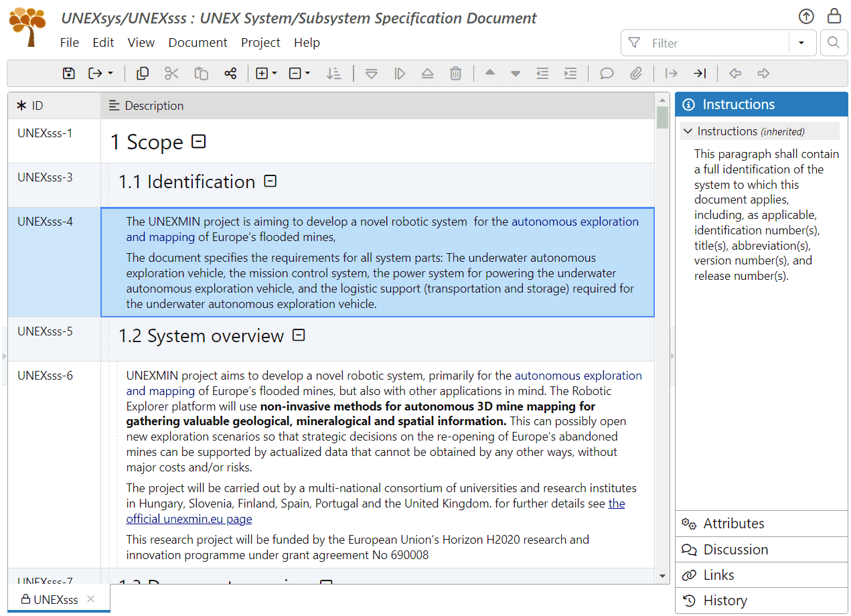
Task: Click the circled up-arrow icon top right
Action: (806, 16)
